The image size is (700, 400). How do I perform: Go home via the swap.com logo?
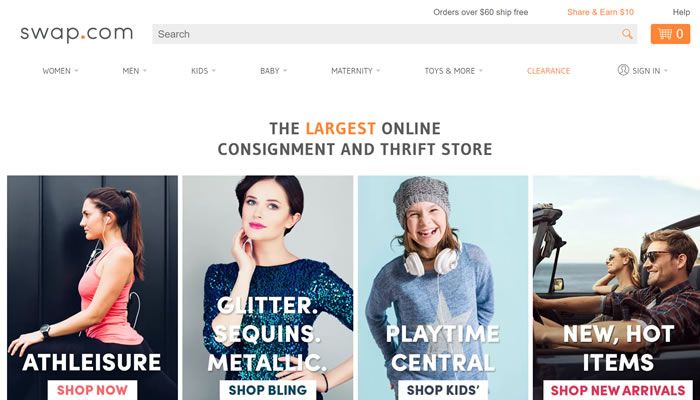pos(76,34)
